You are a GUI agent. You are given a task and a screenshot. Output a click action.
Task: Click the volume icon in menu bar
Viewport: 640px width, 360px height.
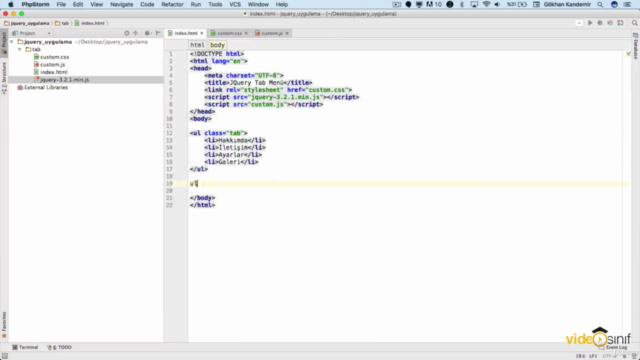coord(497,4)
